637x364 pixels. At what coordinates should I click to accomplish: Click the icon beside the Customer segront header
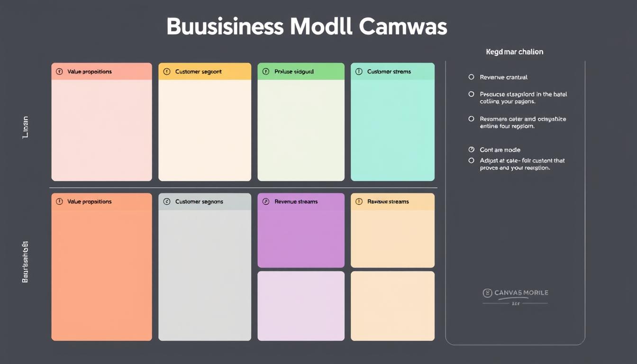[x=166, y=72]
